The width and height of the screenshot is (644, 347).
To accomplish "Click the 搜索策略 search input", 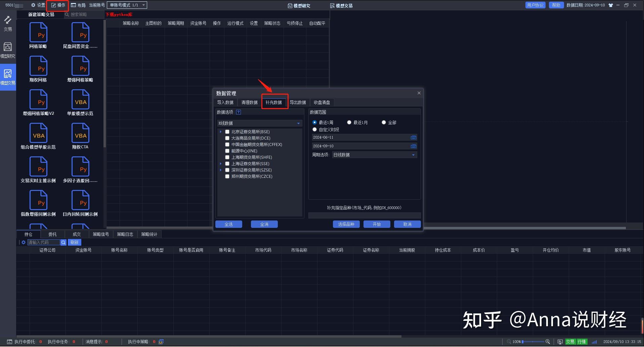I will point(84,14).
